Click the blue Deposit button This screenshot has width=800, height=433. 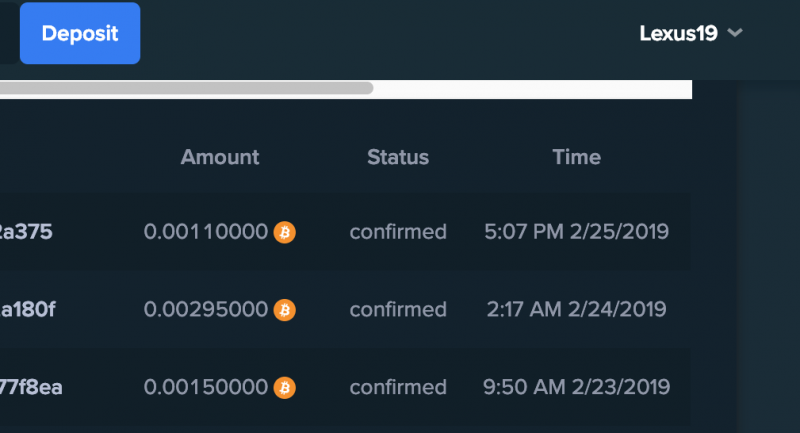(80, 33)
